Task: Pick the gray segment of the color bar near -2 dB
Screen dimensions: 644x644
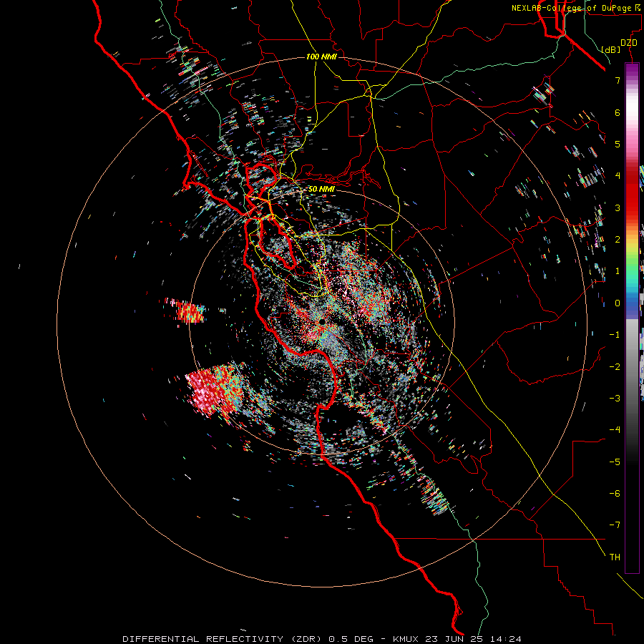Action: click(632, 367)
